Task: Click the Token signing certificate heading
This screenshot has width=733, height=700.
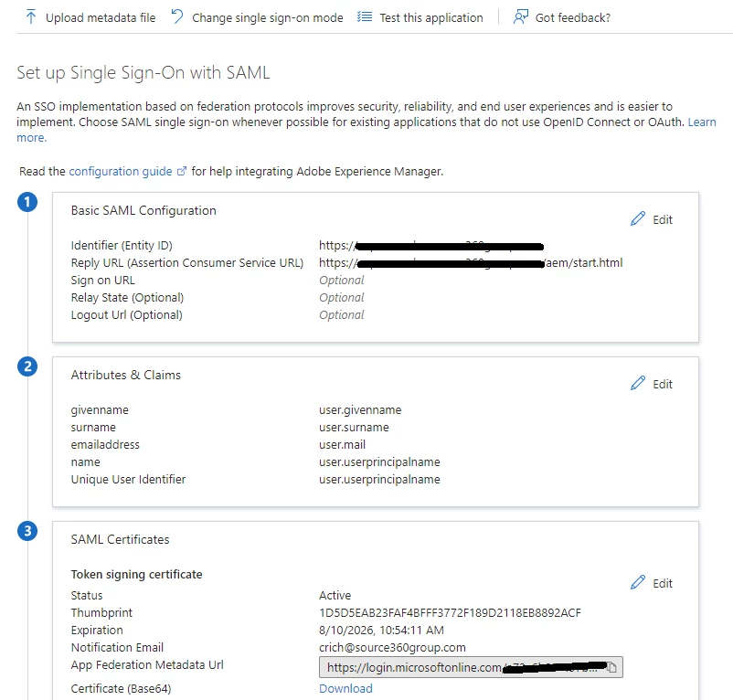Action: (x=136, y=574)
